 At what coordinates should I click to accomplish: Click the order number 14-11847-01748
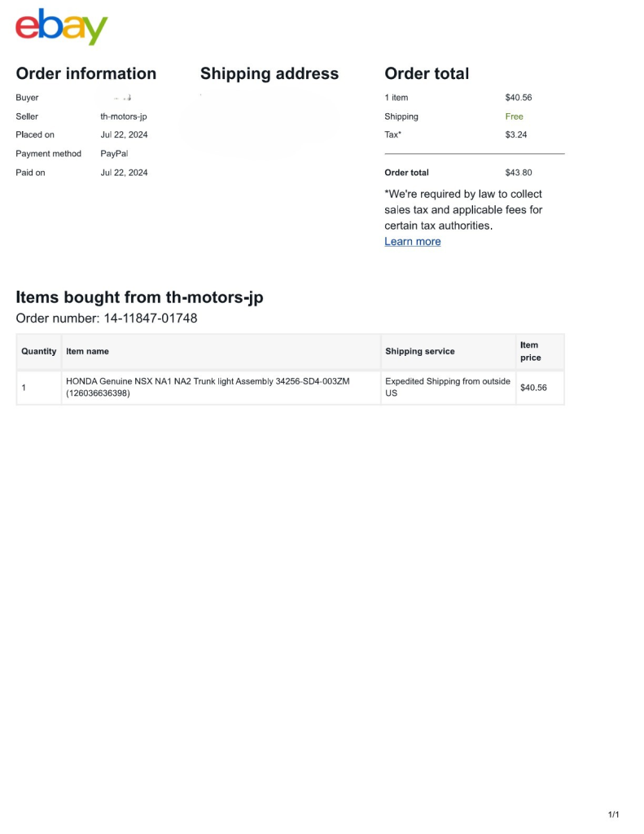point(151,318)
